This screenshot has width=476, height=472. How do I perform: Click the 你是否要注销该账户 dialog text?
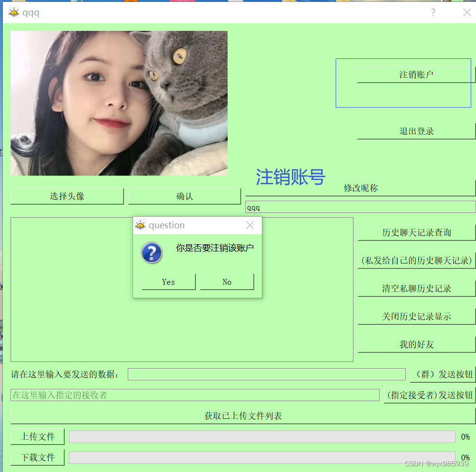pyautogui.click(x=215, y=248)
